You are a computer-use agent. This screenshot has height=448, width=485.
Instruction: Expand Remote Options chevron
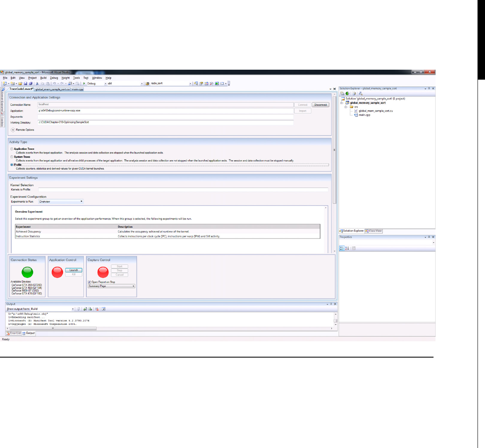[x=13, y=130]
